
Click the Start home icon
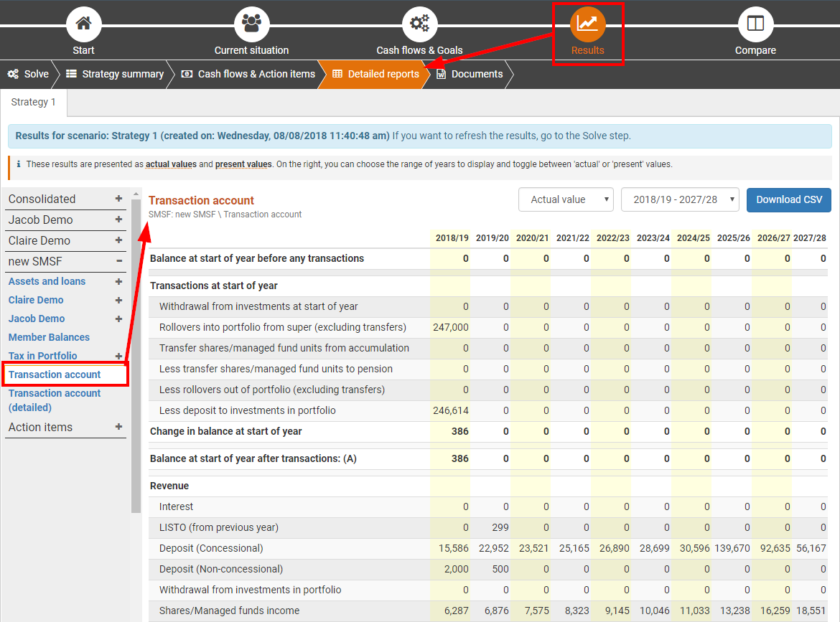point(84,24)
